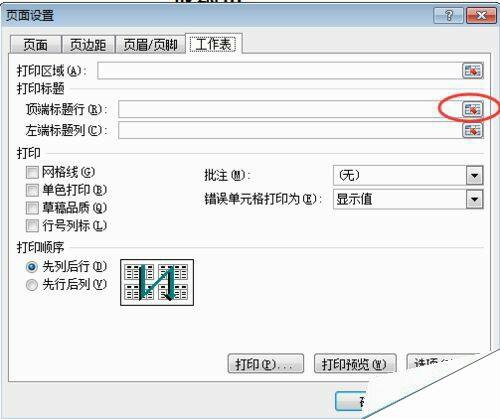Toggle the 单色打印 checkbox

(32, 190)
